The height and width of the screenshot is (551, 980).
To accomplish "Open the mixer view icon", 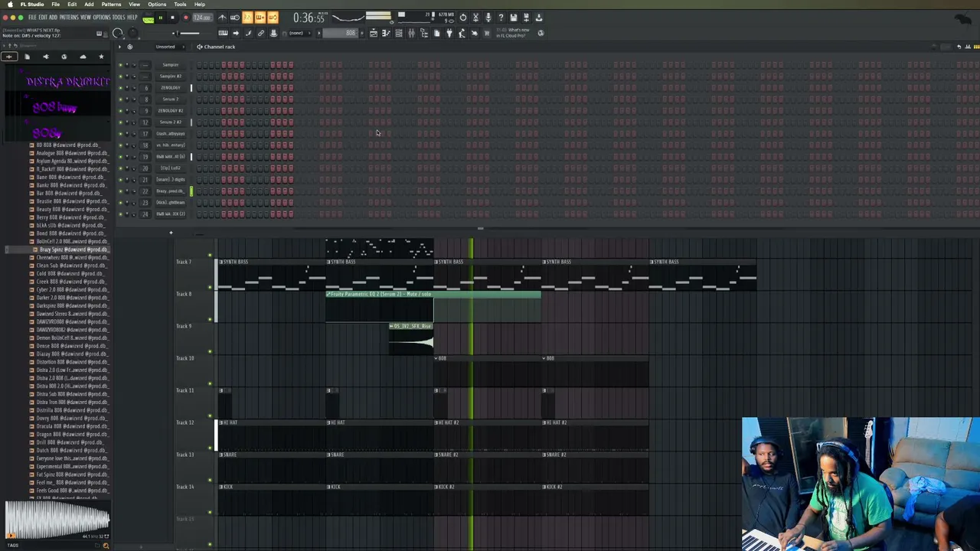I will [x=411, y=33].
